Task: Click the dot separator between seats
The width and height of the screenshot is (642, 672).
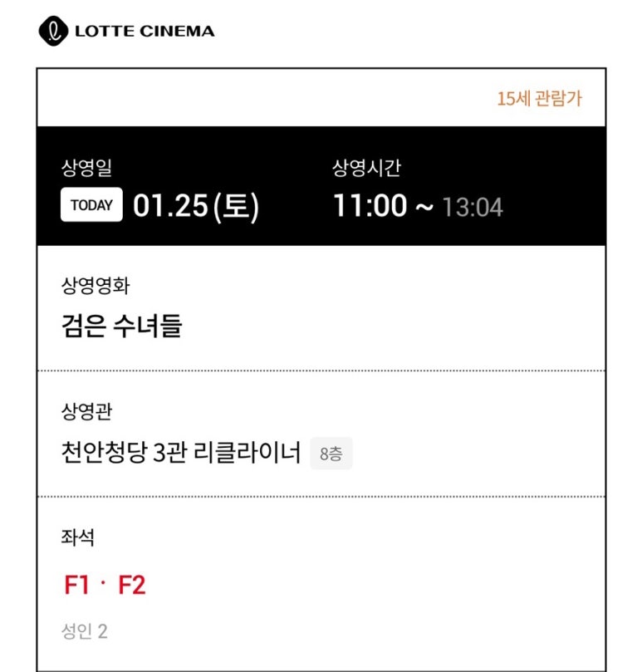Action: click(x=103, y=583)
